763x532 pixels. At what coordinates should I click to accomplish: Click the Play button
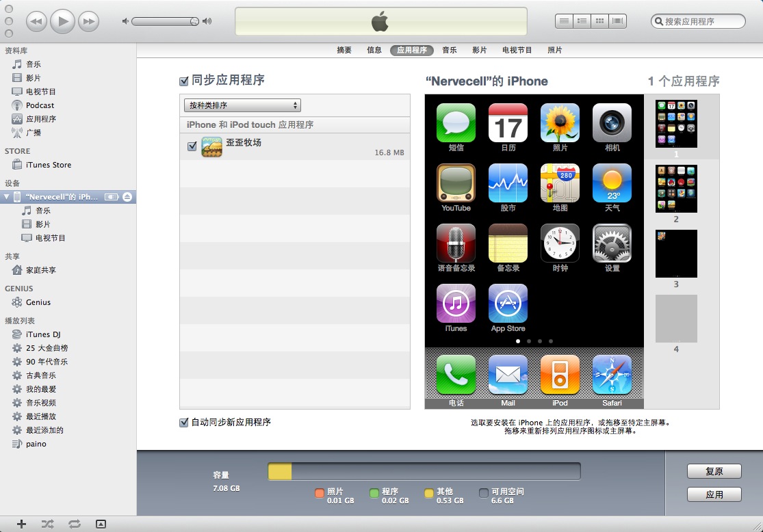pyautogui.click(x=63, y=21)
